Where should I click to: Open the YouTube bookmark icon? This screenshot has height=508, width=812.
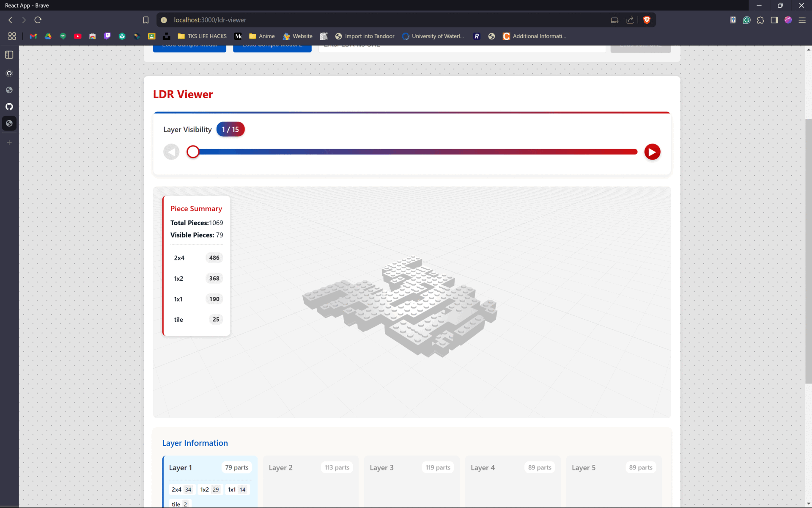[77, 36]
